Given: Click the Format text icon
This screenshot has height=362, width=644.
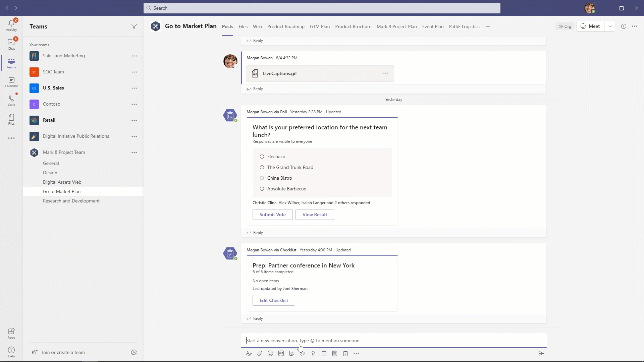Looking at the screenshot, I should (249, 353).
